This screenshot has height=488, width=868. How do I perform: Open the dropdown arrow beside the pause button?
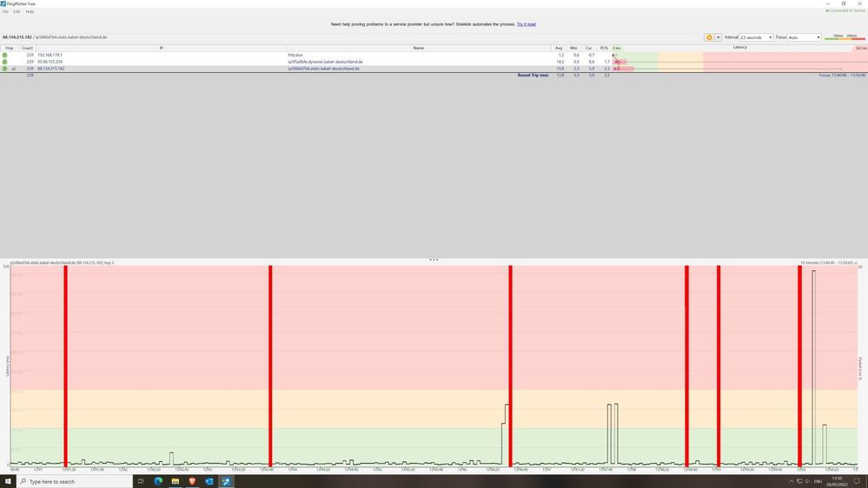pos(718,37)
